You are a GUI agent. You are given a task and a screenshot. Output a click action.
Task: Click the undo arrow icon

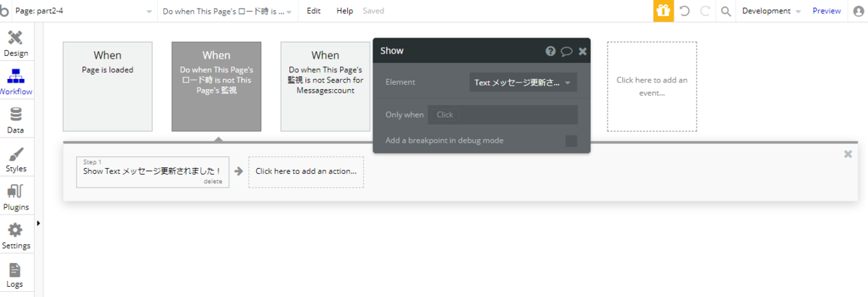685,11
